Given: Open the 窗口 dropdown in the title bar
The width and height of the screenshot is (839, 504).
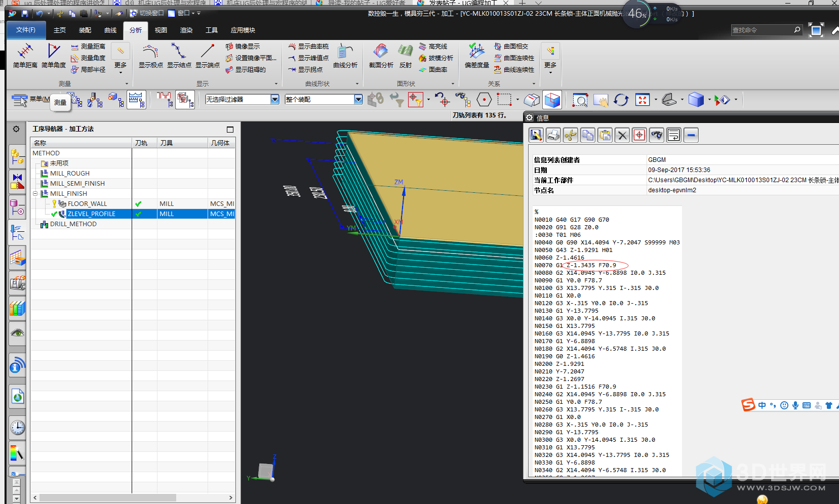Looking at the screenshot, I should pos(184,13).
